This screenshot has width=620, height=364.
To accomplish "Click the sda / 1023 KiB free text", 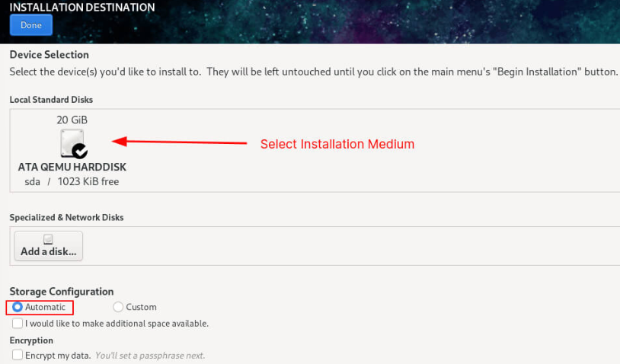I will 72,181.
